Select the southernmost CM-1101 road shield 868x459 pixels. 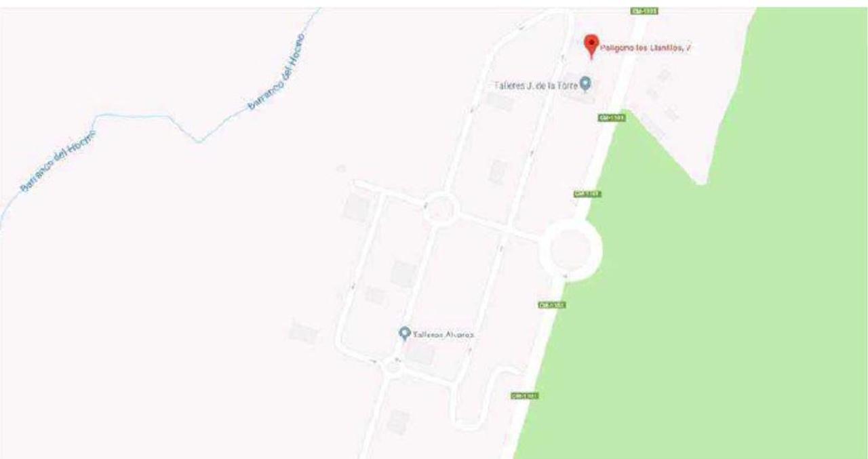pos(525,395)
